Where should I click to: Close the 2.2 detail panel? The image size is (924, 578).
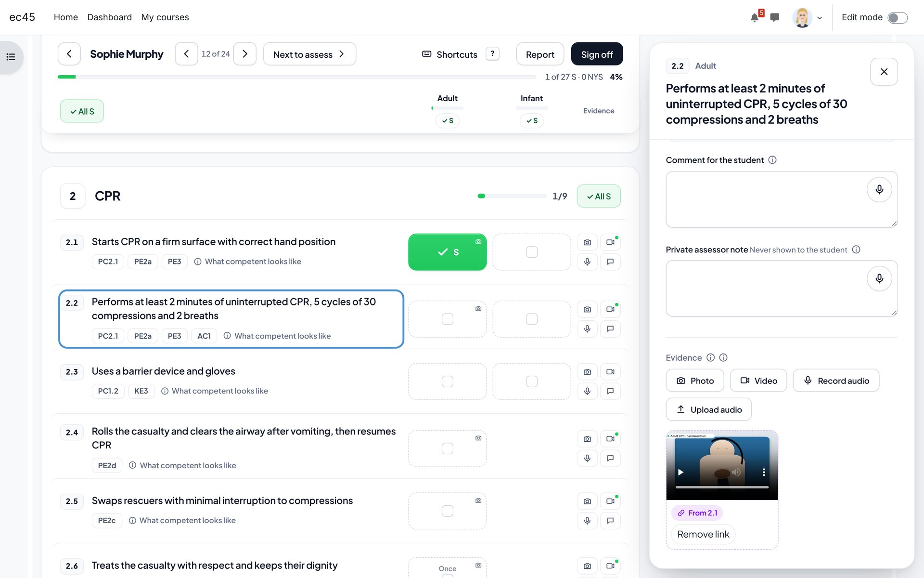tap(884, 72)
